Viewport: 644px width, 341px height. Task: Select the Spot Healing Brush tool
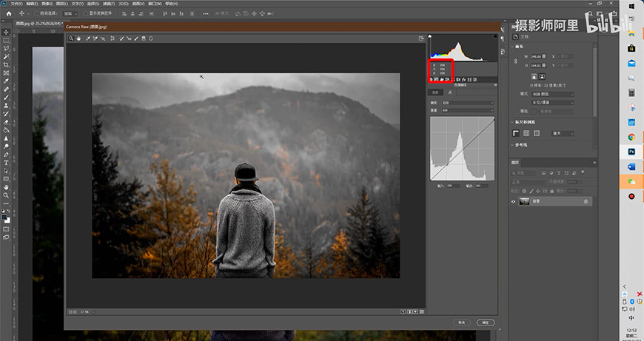[x=6, y=89]
